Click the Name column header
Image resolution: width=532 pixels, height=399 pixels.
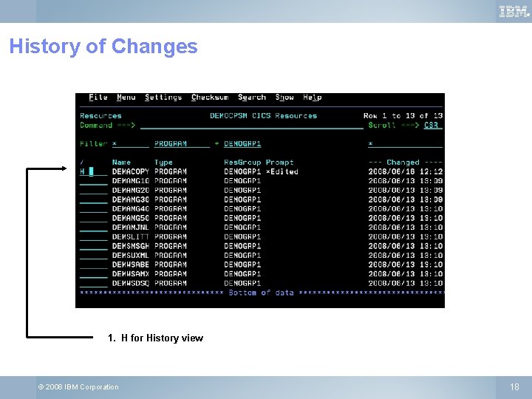pos(121,163)
